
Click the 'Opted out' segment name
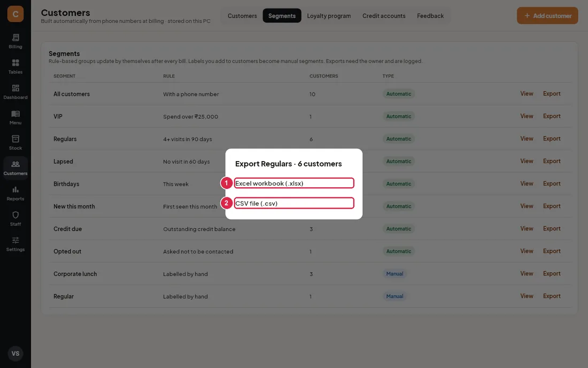(x=67, y=252)
